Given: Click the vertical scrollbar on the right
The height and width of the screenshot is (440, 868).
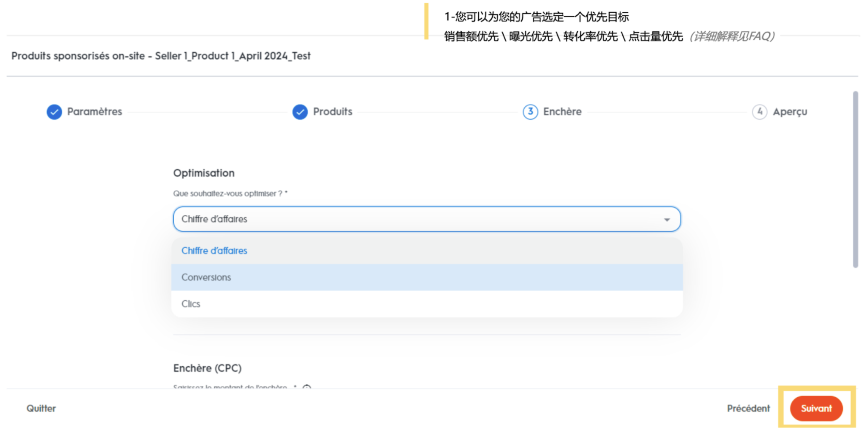Looking at the screenshot, I should [855, 179].
